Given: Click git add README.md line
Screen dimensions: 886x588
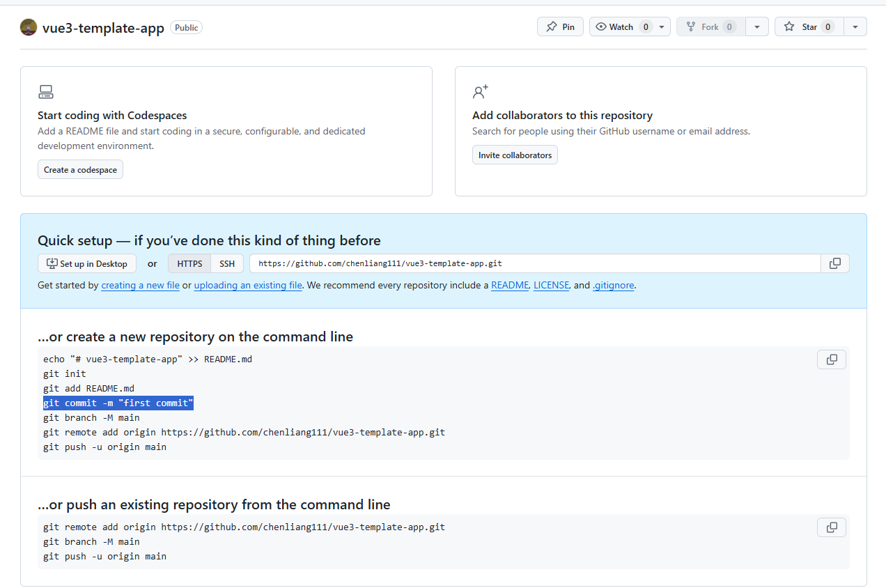Looking at the screenshot, I should click(x=88, y=388).
